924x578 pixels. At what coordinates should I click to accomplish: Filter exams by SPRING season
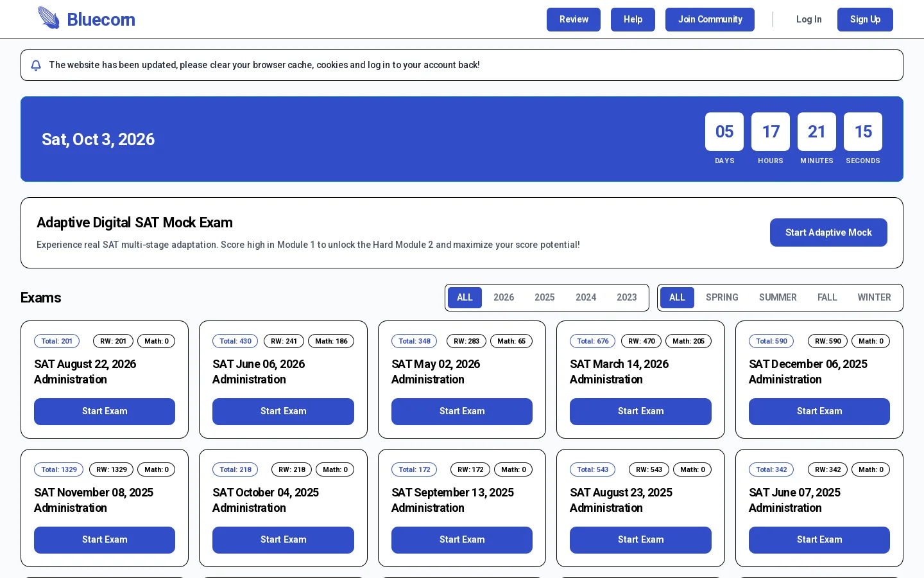click(x=722, y=297)
